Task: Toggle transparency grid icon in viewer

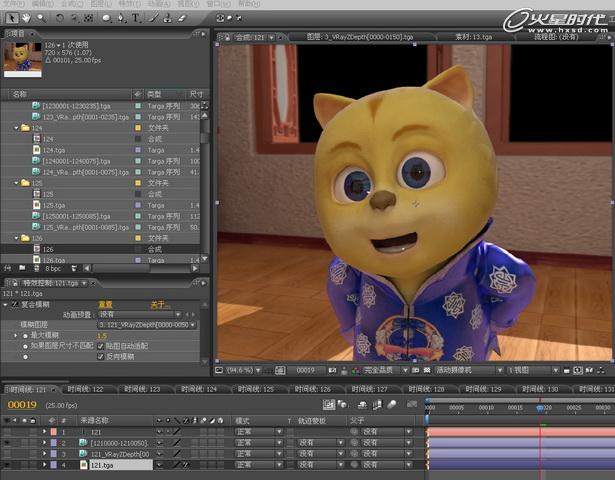Action: 427,370
